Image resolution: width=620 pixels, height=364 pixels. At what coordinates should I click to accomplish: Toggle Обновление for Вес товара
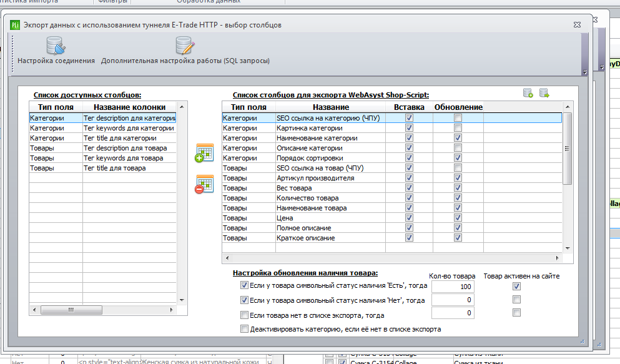(458, 188)
